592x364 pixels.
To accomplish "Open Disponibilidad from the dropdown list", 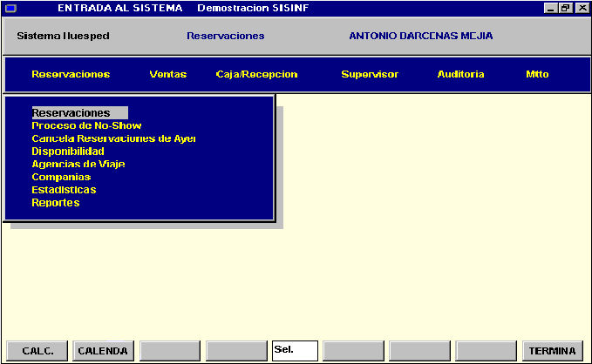I will (68, 152).
